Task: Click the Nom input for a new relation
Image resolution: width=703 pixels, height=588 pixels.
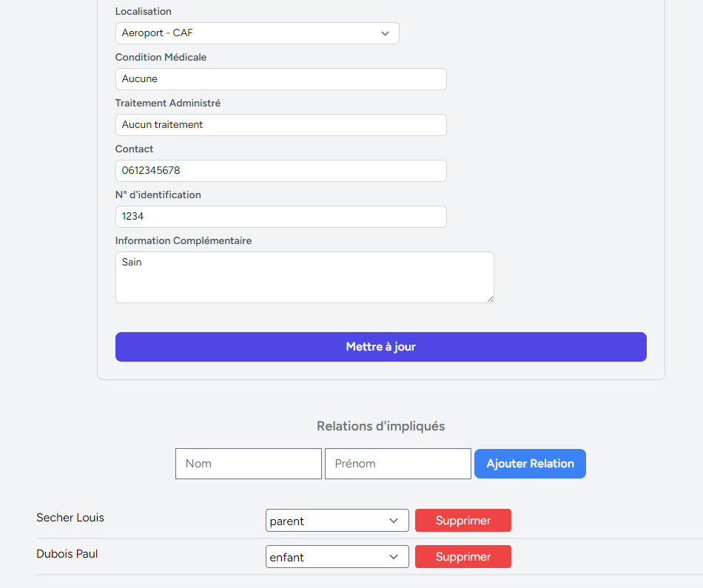Action: click(248, 464)
